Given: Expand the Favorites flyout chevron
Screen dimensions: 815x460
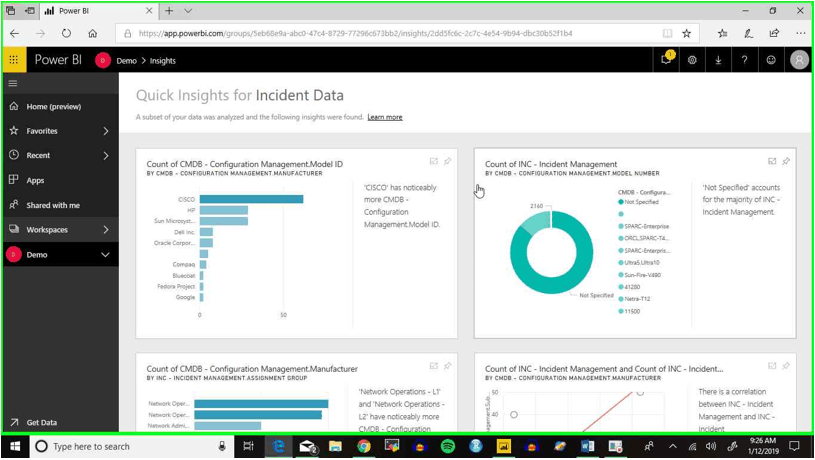Looking at the screenshot, I should (106, 131).
